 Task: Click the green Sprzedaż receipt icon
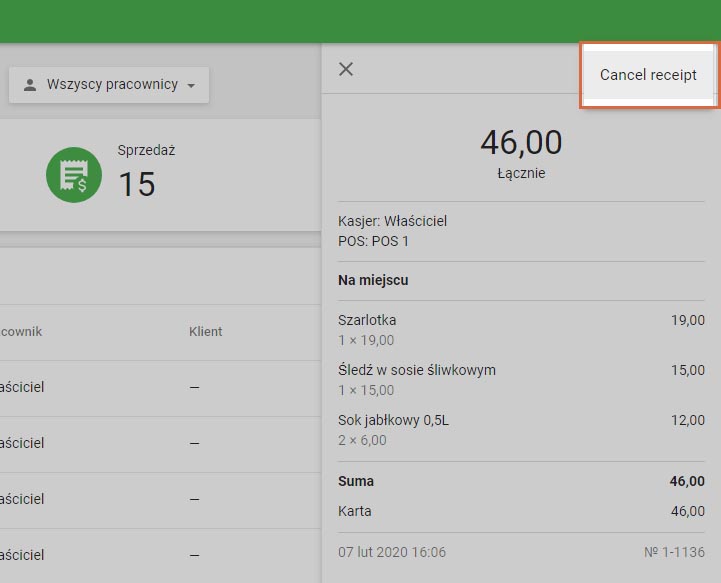pyautogui.click(x=74, y=175)
